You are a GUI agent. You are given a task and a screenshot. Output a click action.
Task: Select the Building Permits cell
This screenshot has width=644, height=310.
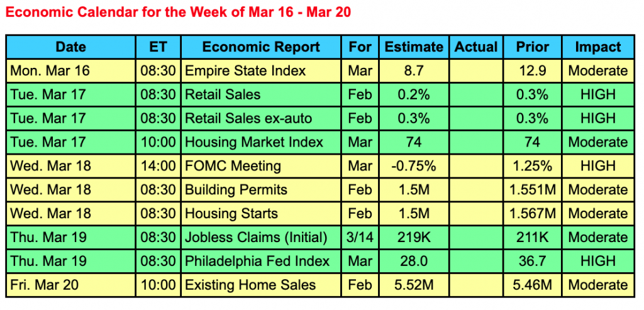click(x=236, y=190)
